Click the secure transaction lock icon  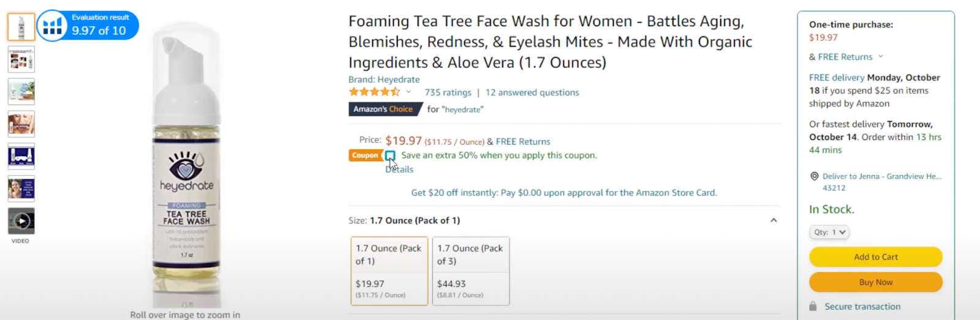pos(813,307)
